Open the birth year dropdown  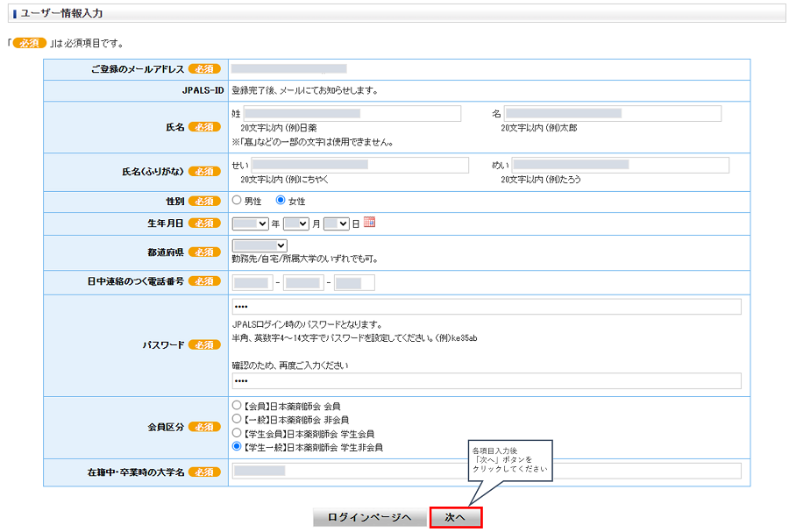250,223
